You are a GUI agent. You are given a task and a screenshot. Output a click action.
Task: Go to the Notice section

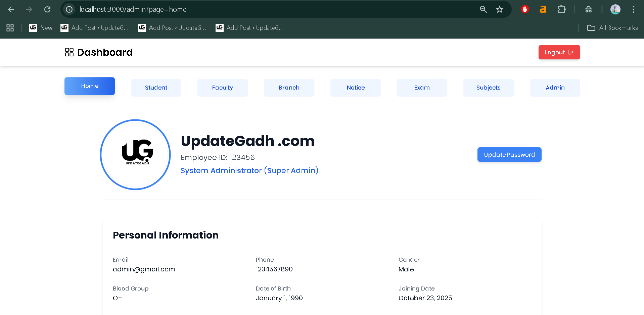coord(355,88)
